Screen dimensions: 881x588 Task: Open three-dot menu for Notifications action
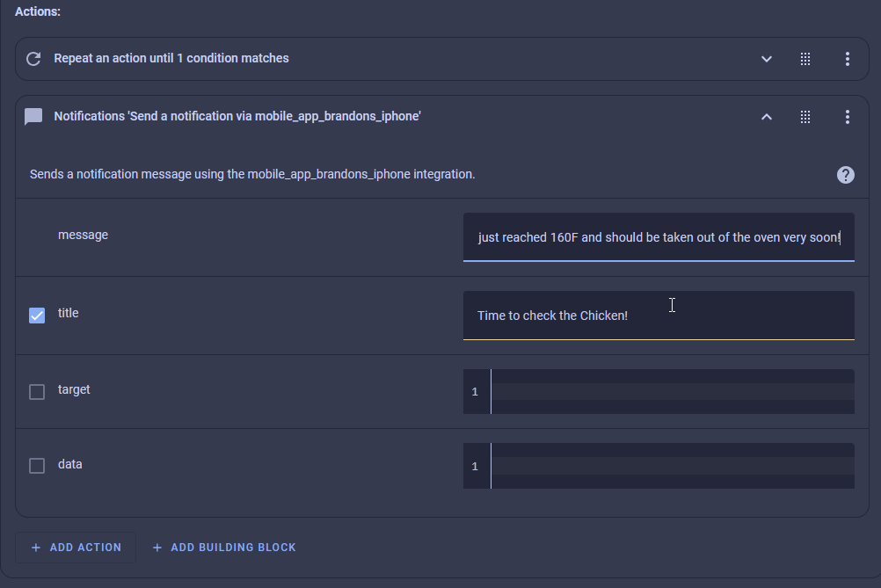[848, 117]
